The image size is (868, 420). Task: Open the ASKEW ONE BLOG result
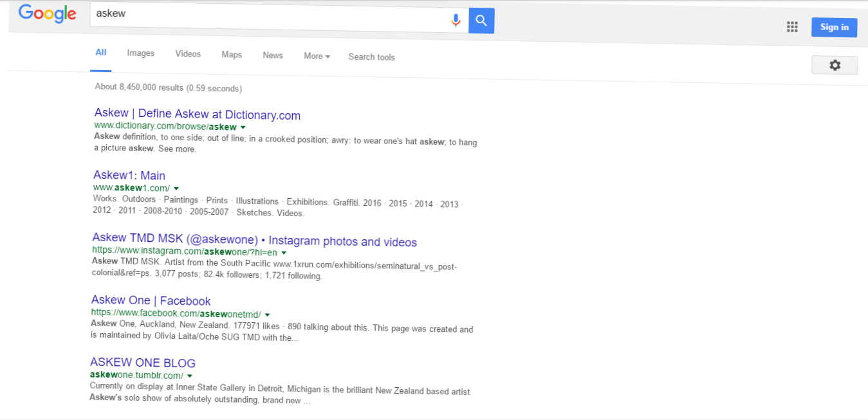[143, 363]
